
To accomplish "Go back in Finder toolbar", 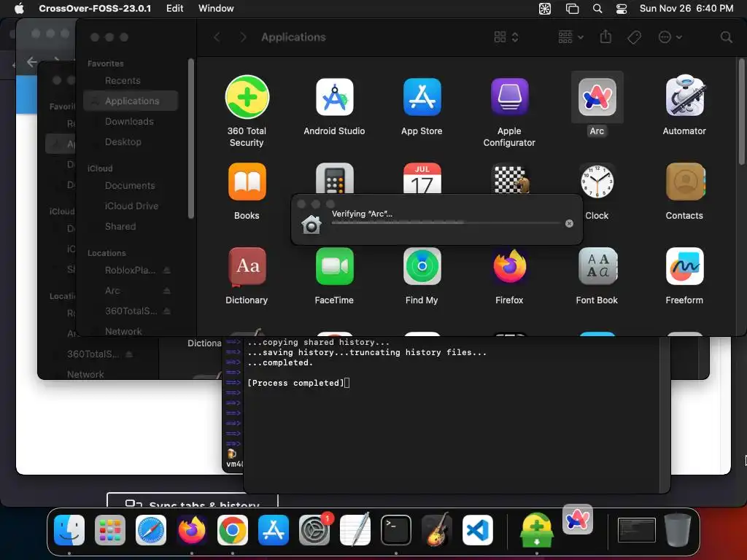I will [217, 37].
